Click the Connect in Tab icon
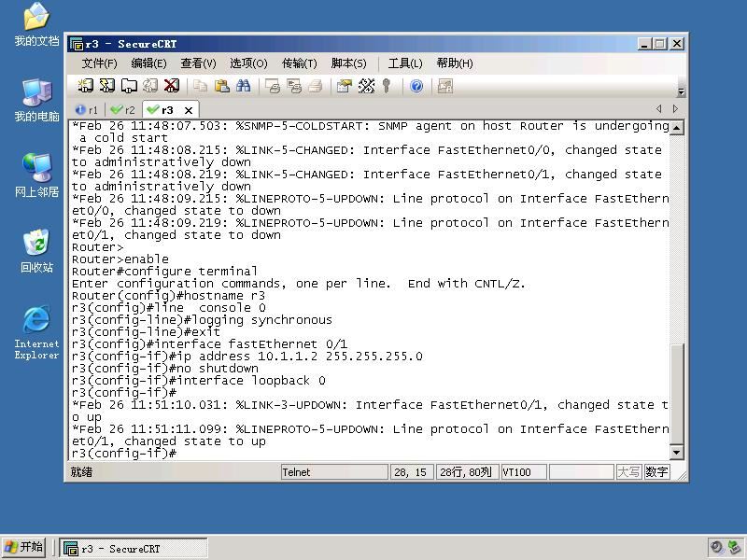This screenshot has width=747, height=560. point(129,86)
